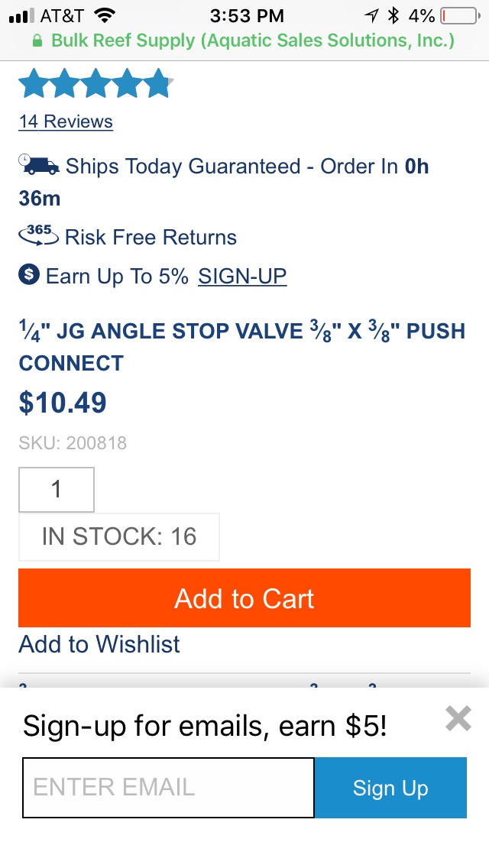Tap the 365 risk free returns icon
489x868 pixels.
pos(38,235)
